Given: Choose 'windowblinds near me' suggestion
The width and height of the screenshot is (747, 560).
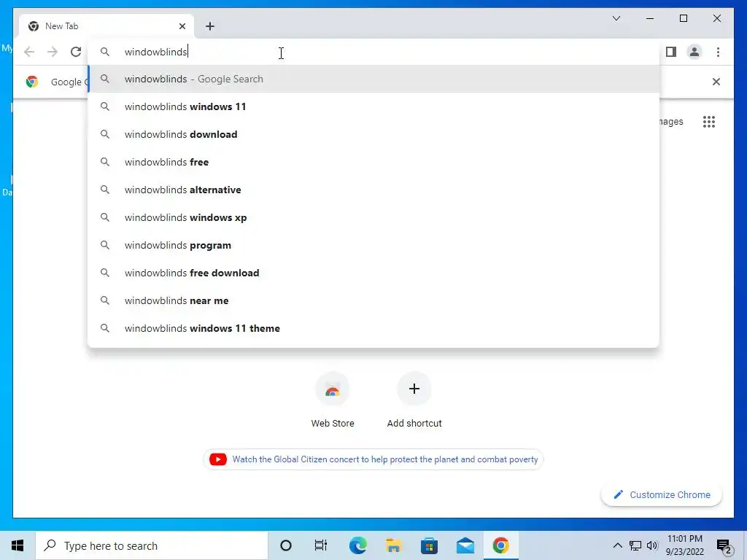Looking at the screenshot, I should pos(373,300).
